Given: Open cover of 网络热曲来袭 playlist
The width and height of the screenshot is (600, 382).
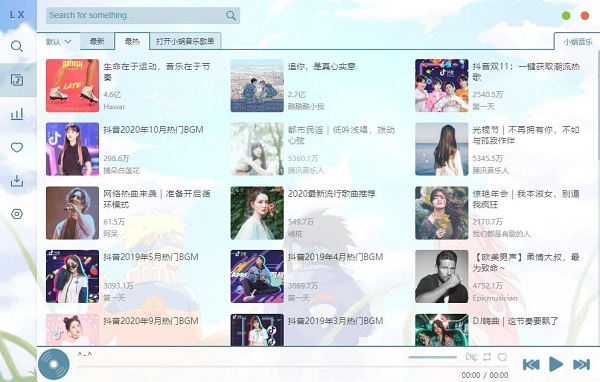Looking at the screenshot, I should [72, 213].
